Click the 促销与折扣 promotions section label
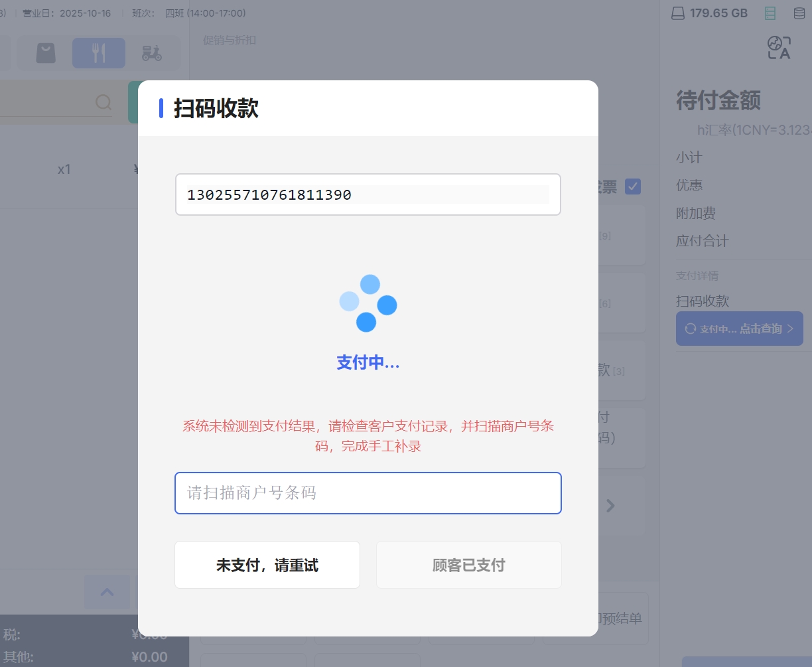Screen dimensions: 812x667 pos(230,40)
